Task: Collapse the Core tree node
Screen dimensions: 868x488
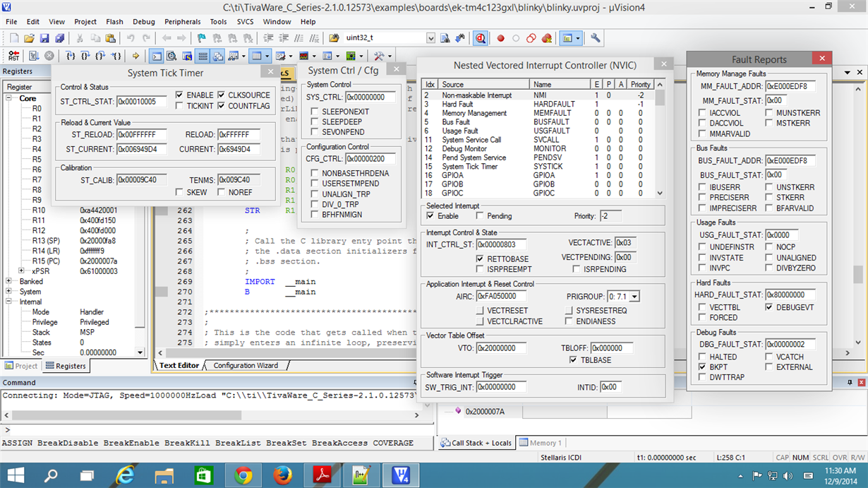Action: (8, 99)
